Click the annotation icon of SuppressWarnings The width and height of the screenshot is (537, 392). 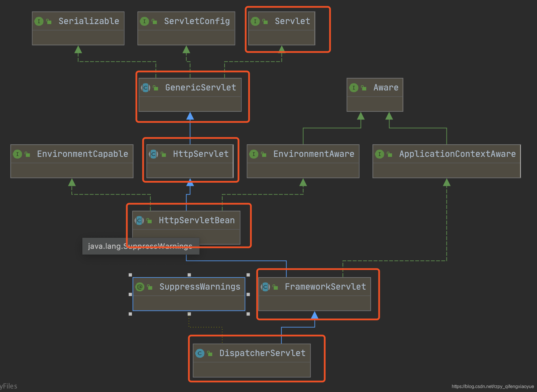(140, 287)
